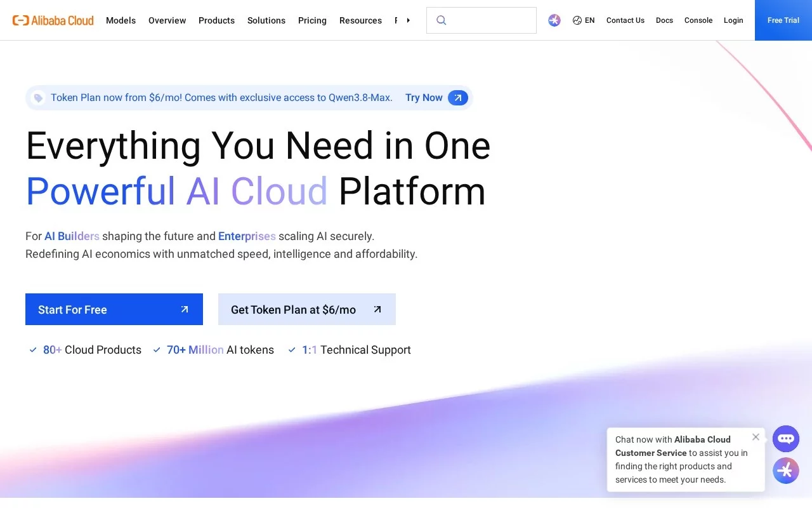Click the arrow revealing more navigation items
812x508 pixels.
click(x=408, y=20)
